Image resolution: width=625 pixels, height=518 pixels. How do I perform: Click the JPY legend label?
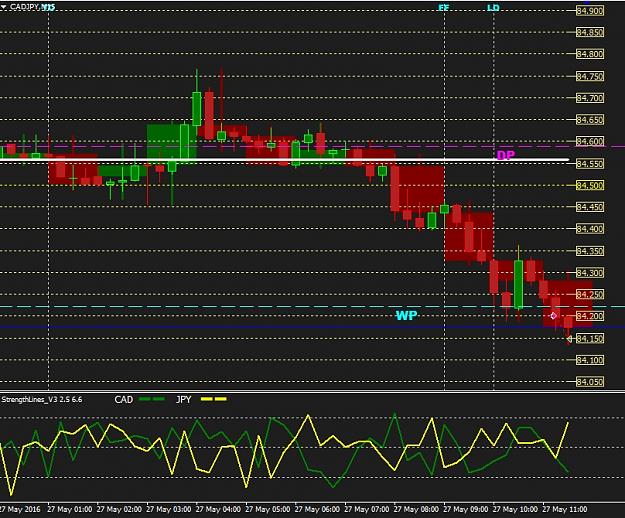[x=184, y=399]
